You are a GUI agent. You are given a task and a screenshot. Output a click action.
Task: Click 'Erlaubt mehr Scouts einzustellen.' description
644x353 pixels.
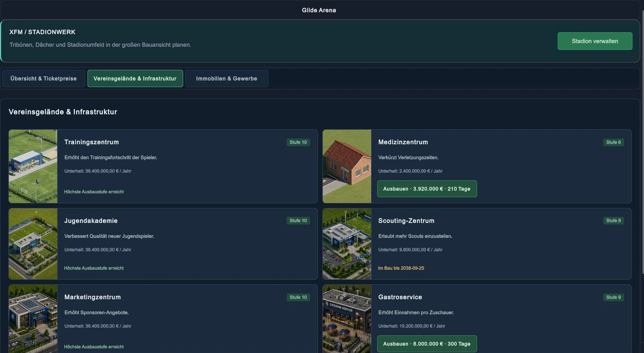pos(415,236)
